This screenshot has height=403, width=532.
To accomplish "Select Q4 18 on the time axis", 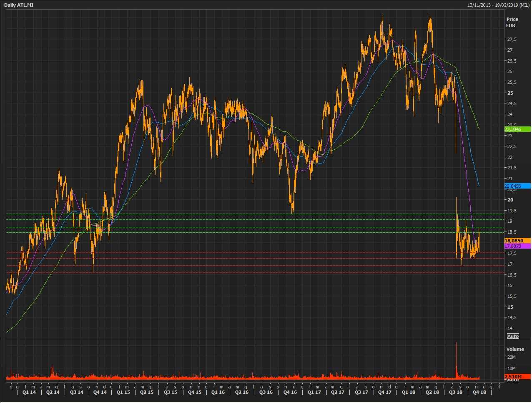I will click(x=479, y=392).
